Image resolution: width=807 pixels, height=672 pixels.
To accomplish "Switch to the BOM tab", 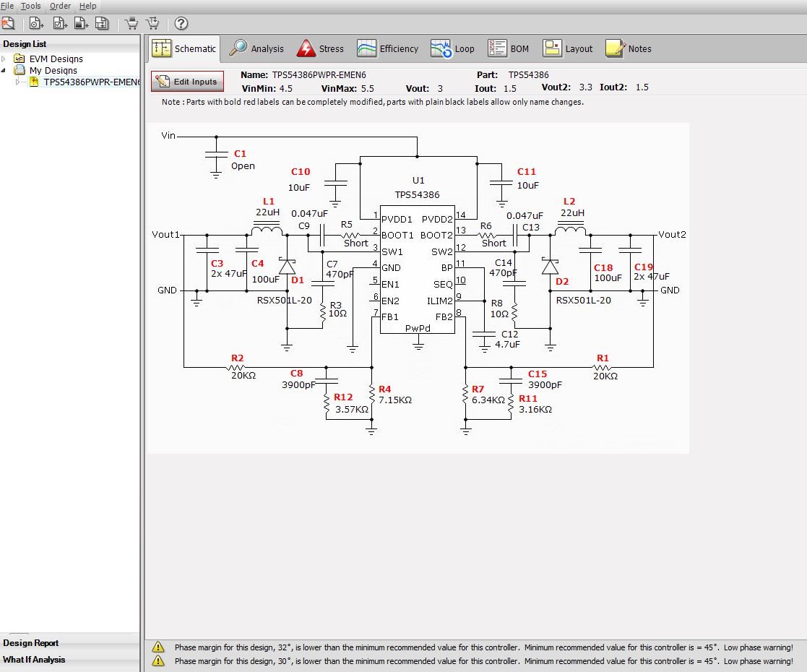I will click(508, 48).
